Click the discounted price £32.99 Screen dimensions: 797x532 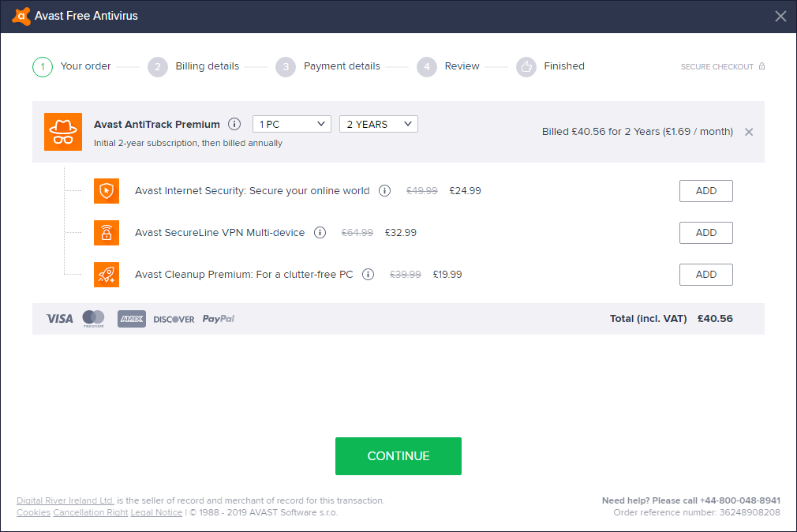[401, 232]
